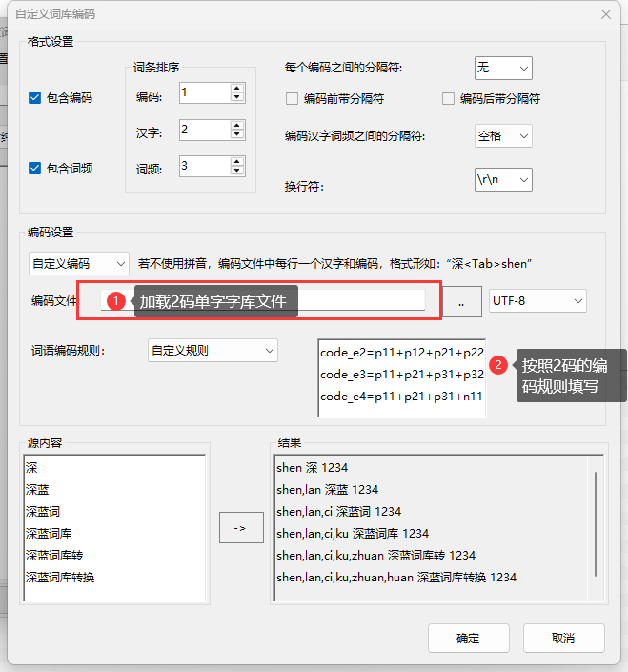Increase the 编码 order spinner value
The image size is (628, 672).
tap(237, 88)
